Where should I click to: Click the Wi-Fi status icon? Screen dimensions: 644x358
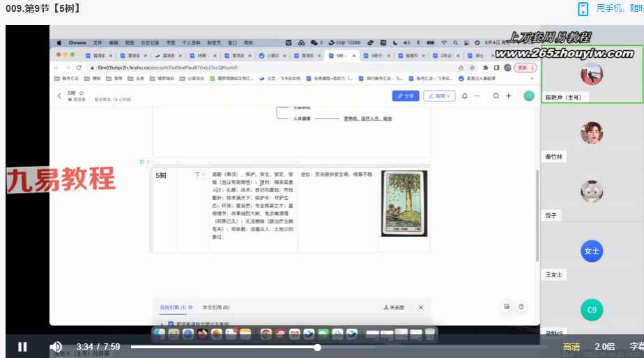pyautogui.click(x=444, y=42)
